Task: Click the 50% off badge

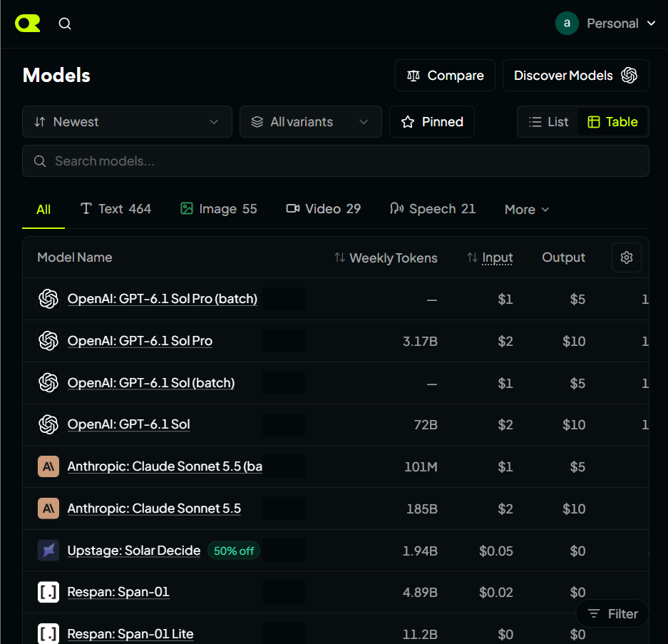Action: (x=234, y=551)
